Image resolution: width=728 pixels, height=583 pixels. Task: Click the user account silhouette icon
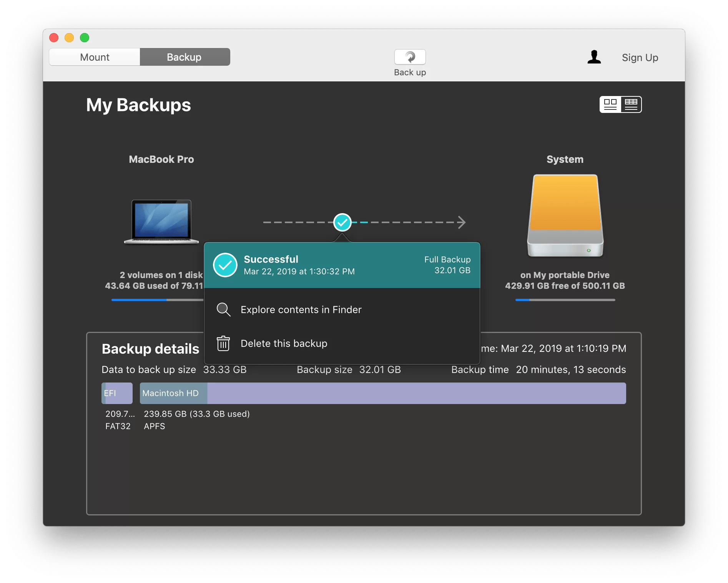coord(594,57)
